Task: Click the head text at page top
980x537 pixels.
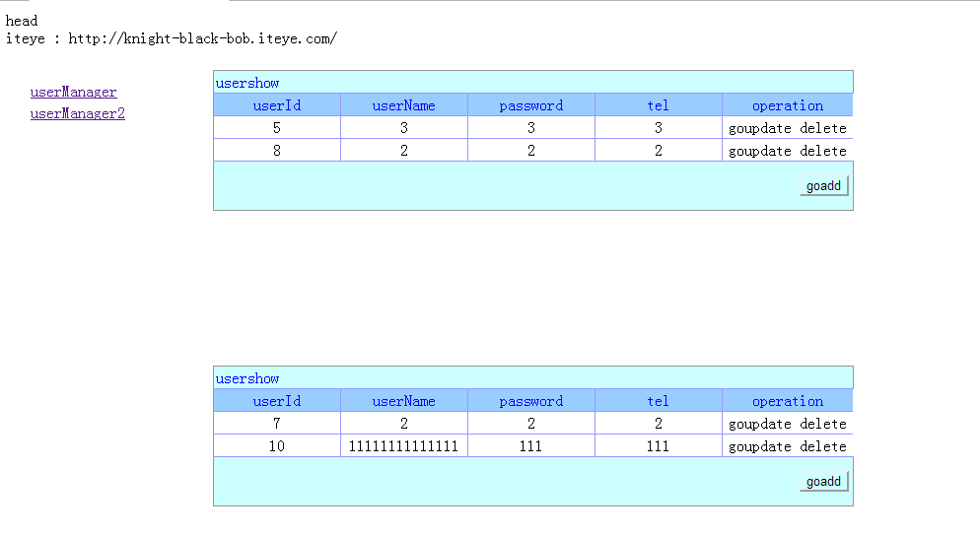Action: 22,21
